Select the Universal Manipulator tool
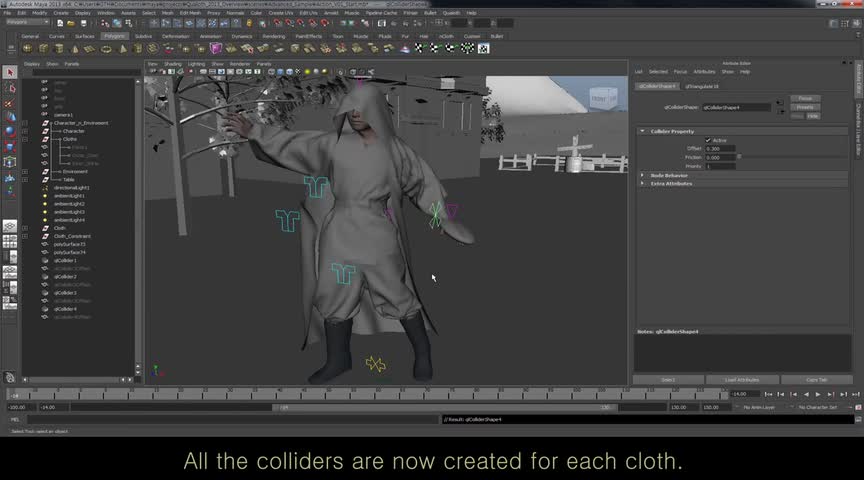The image size is (864, 480). click(10, 161)
